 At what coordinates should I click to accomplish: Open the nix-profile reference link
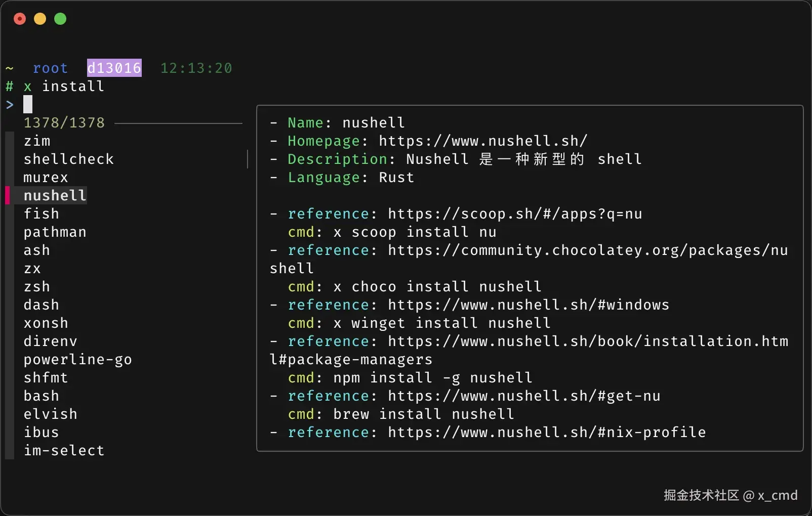(546, 432)
